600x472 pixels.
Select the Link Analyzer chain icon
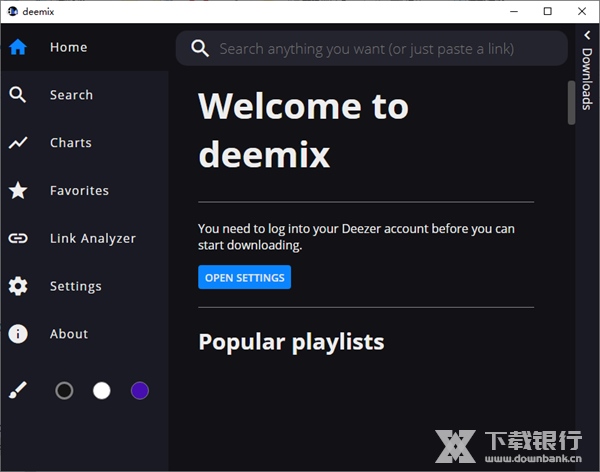18,238
